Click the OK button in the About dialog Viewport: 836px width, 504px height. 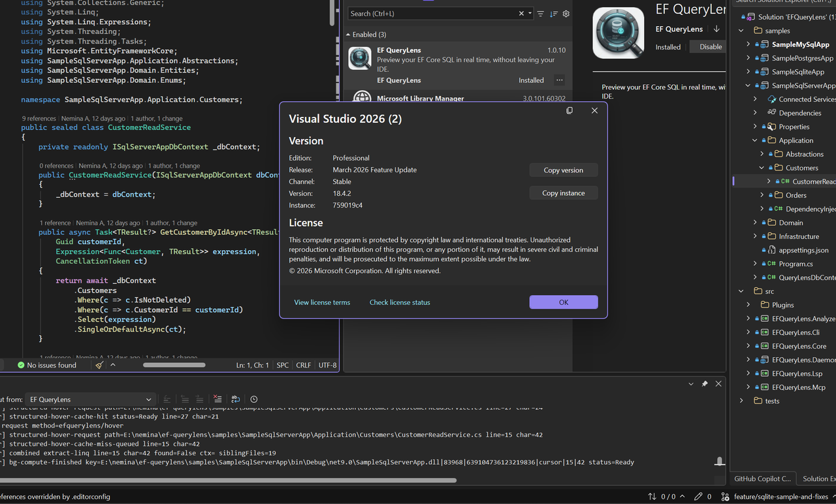pos(564,302)
